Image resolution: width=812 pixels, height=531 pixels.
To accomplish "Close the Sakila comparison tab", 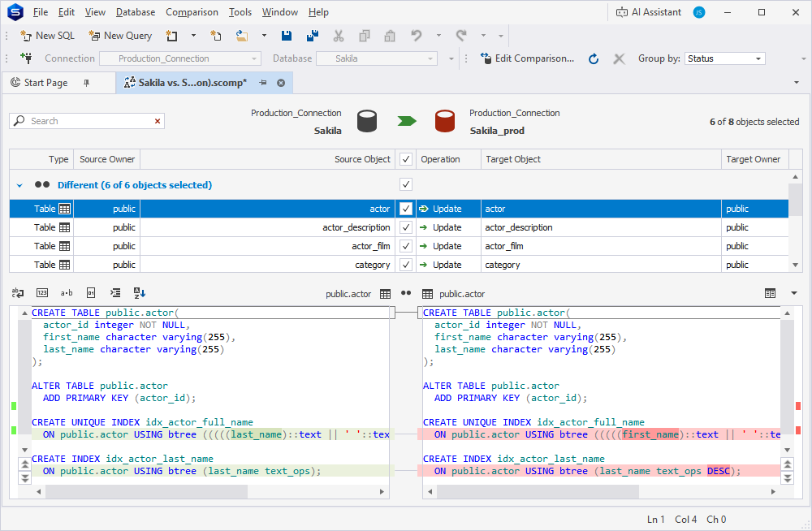I will [x=281, y=83].
